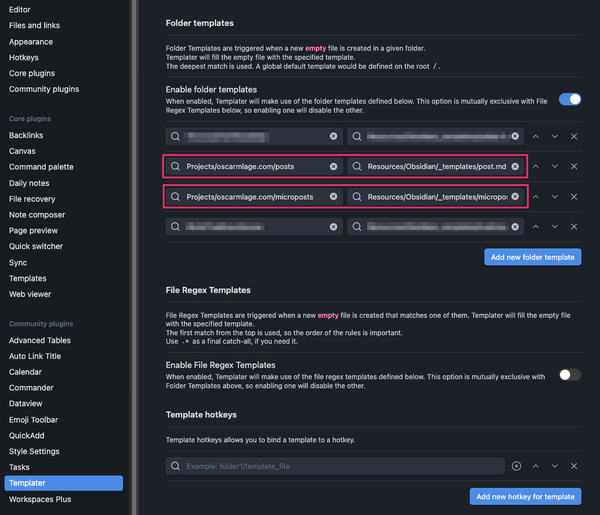Delete the oscarmlage.com/posts folder template row
Screen dimensions: 600x515
click(x=574, y=166)
